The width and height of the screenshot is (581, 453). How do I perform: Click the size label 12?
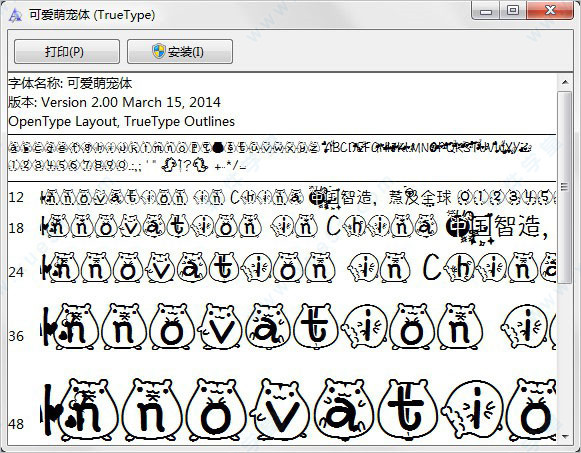(16, 197)
